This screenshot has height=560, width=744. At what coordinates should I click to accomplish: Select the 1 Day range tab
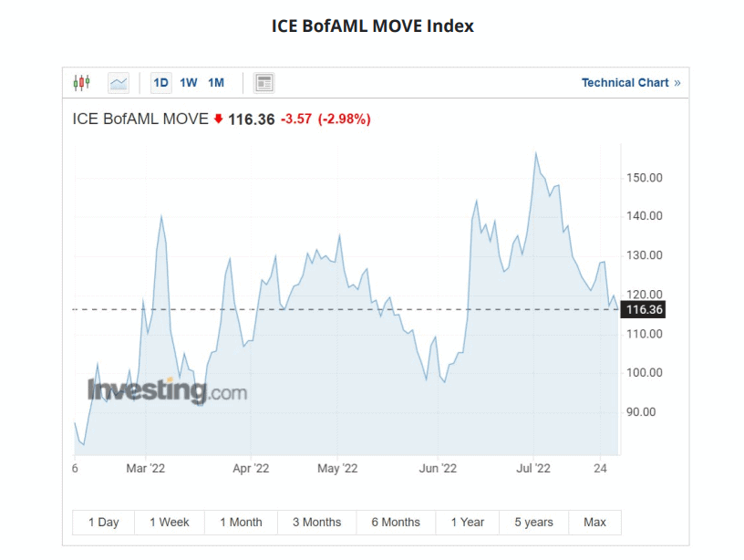coord(104,523)
